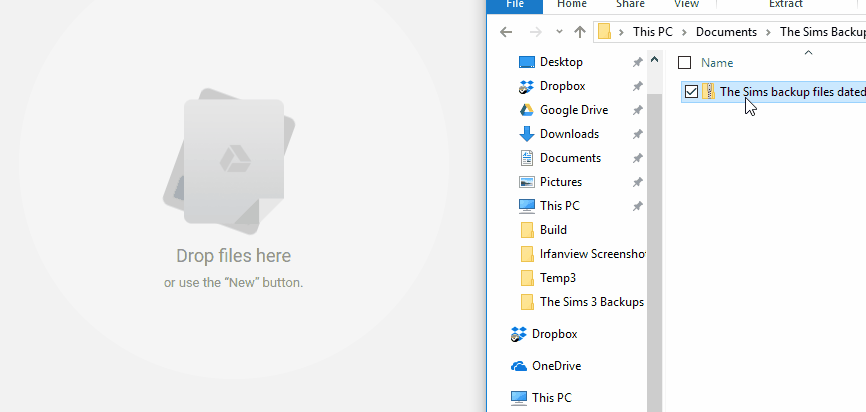Click the pin icon next to Downloads
Screen dimensions: 866x412
point(637,134)
